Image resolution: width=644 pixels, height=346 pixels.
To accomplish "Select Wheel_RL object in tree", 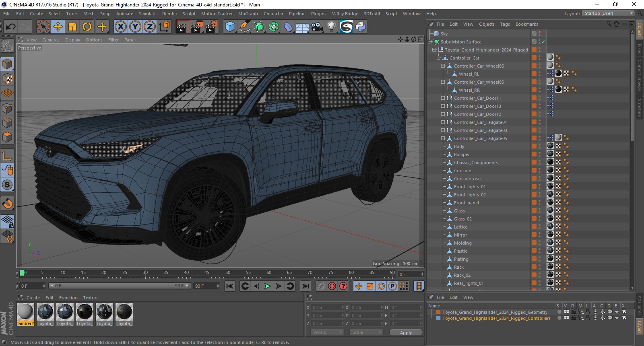I will pyautogui.click(x=469, y=74).
